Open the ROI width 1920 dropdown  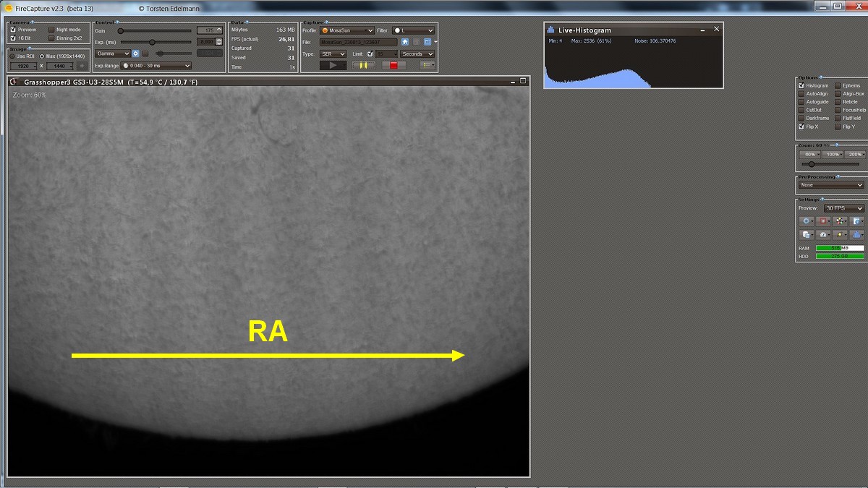[x=23, y=66]
